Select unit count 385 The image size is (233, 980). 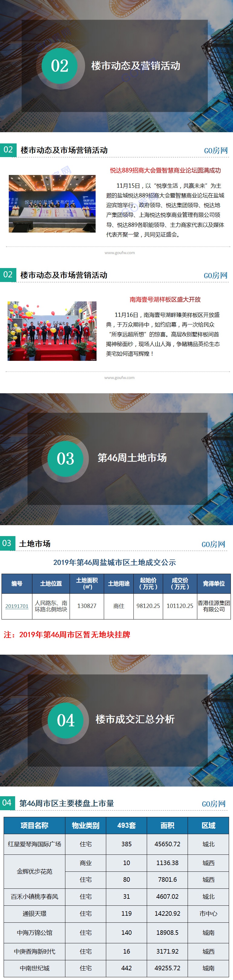(126, 844)
